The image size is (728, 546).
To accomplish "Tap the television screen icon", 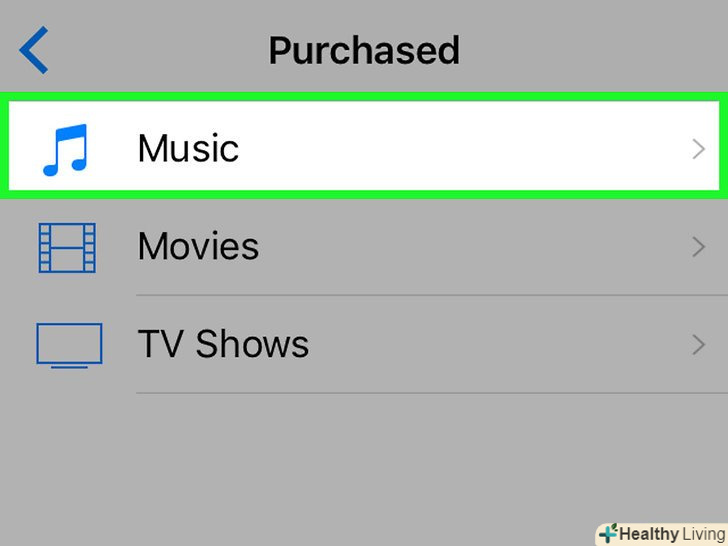I will (68, 345).
